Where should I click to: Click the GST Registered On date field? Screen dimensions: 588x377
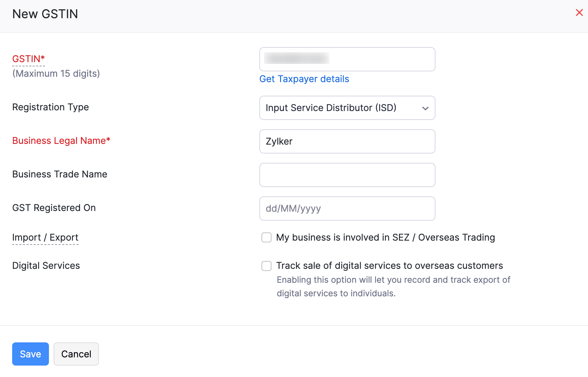347,208
